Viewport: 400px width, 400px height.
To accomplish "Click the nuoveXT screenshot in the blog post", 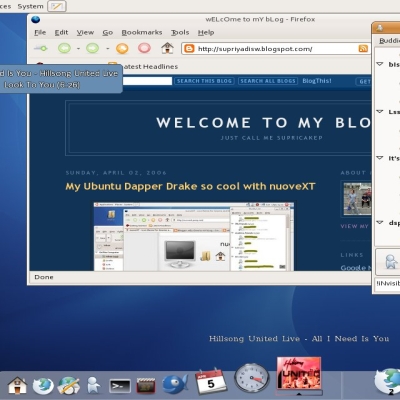I will [194, 236].
